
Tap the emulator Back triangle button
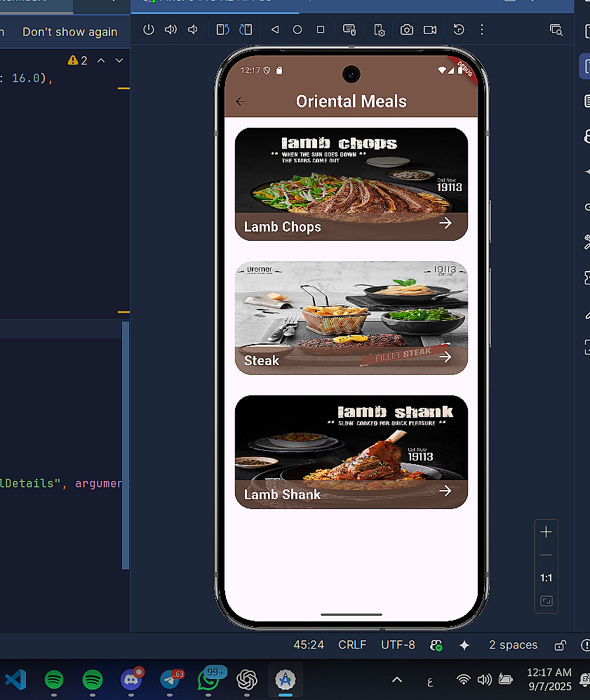point(275,30)
